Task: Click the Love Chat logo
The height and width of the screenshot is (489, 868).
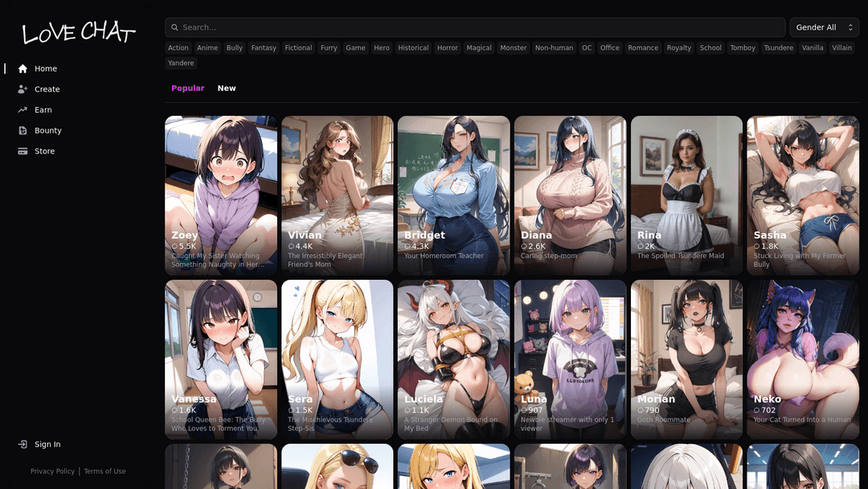Action: (79, 33)
